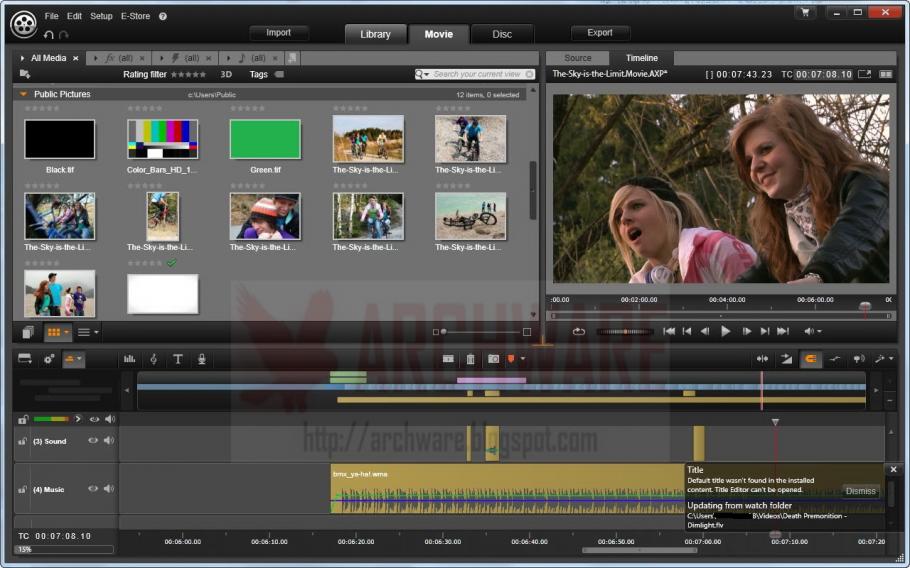Open the Title tool (T icon)
The width and height of the screenshot is (910, 568).
(x=178, y=359)
